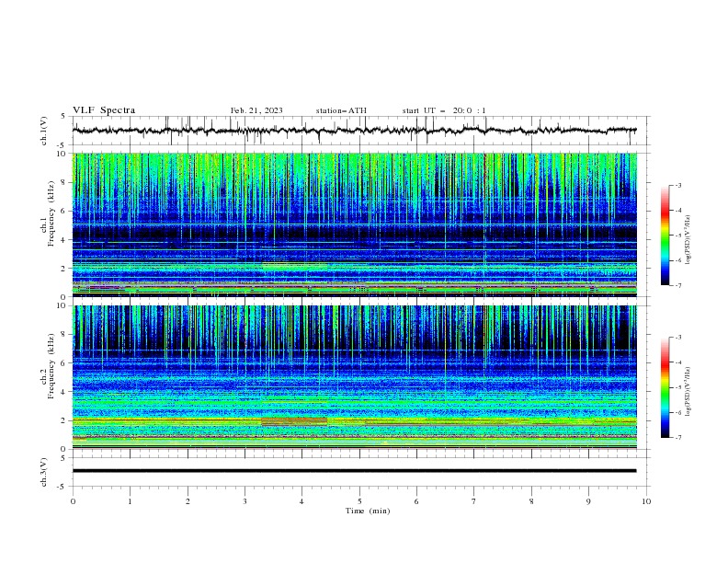This screenshot has width=728, height=563.
Task: Click the "ch.3(V)" axis label
Action: 43,472
